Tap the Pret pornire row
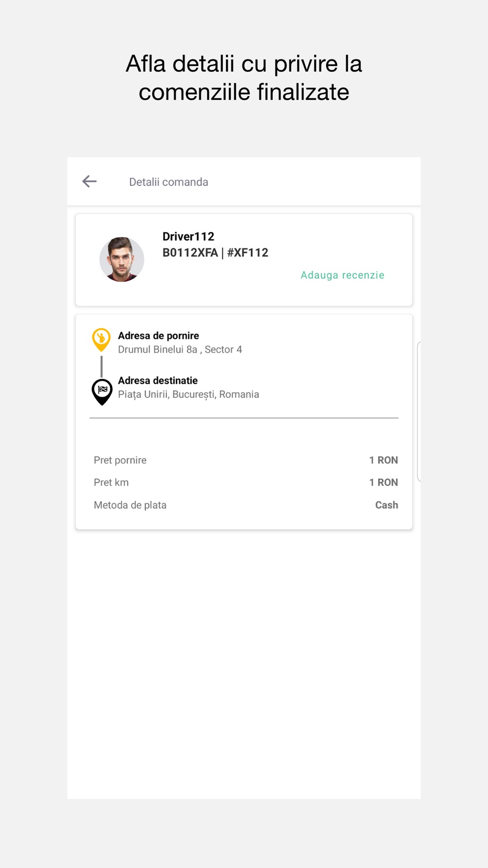The image size is (488, 868). [x=245, y=460]
